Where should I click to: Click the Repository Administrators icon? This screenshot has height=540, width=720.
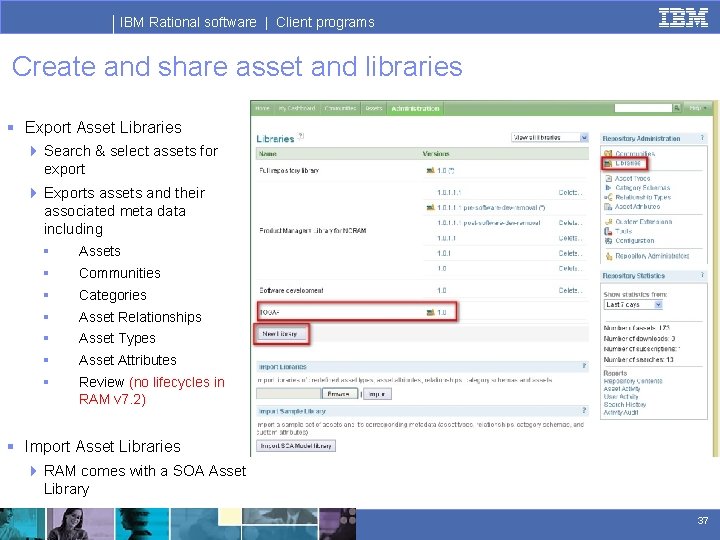coord(609,256)
